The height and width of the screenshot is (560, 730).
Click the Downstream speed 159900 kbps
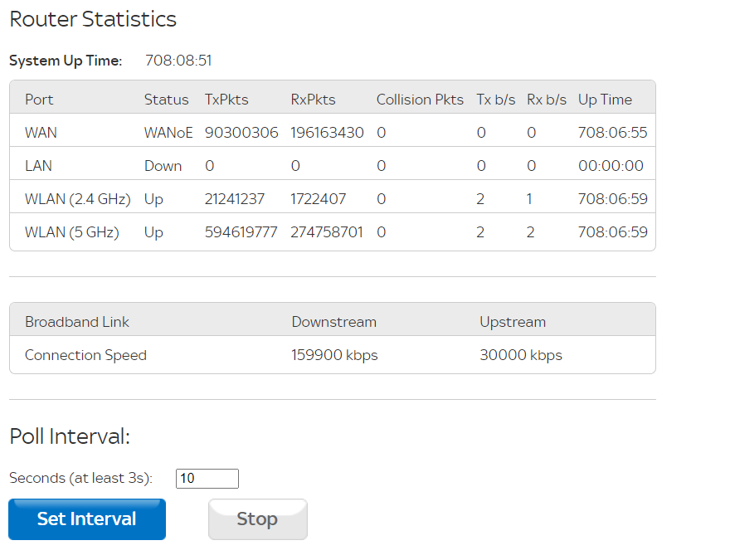(x=334, y=355)
